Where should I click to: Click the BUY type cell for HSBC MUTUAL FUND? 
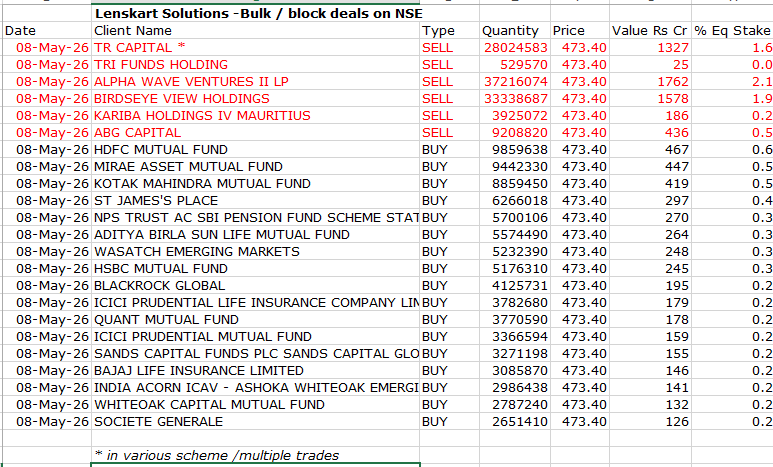[449, 269]
